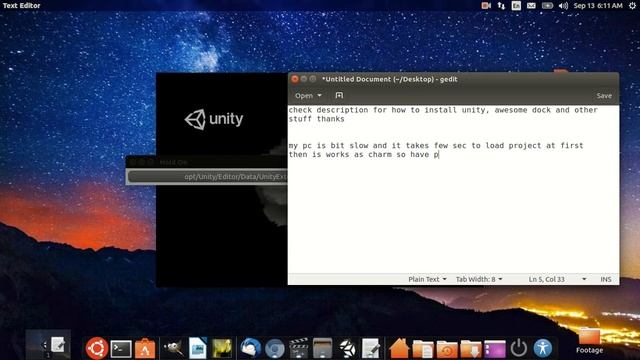Close the gedit window
Image resolution: width=640 pixels, height=360 pixels.
tap(295, 79)
